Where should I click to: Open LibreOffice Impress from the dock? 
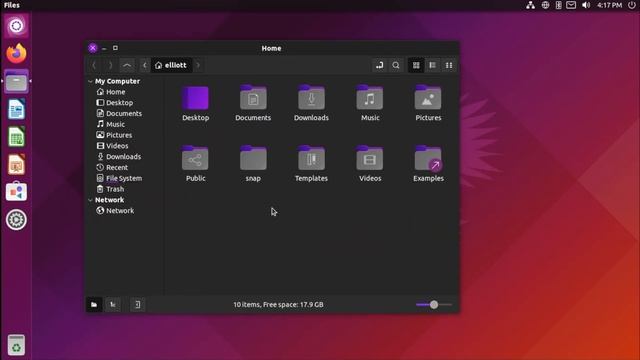tap(16, 164)
